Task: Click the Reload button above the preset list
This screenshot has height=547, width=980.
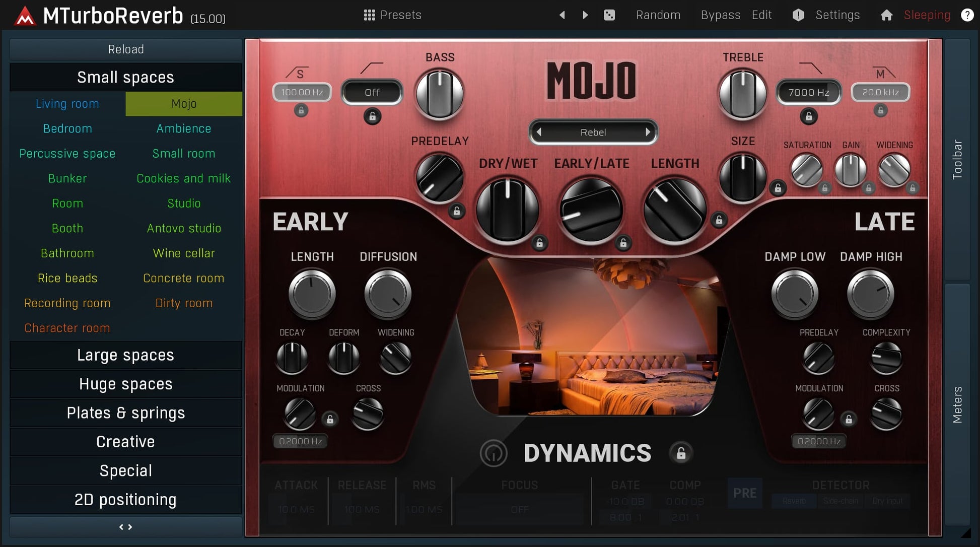Action: [125, 49]
